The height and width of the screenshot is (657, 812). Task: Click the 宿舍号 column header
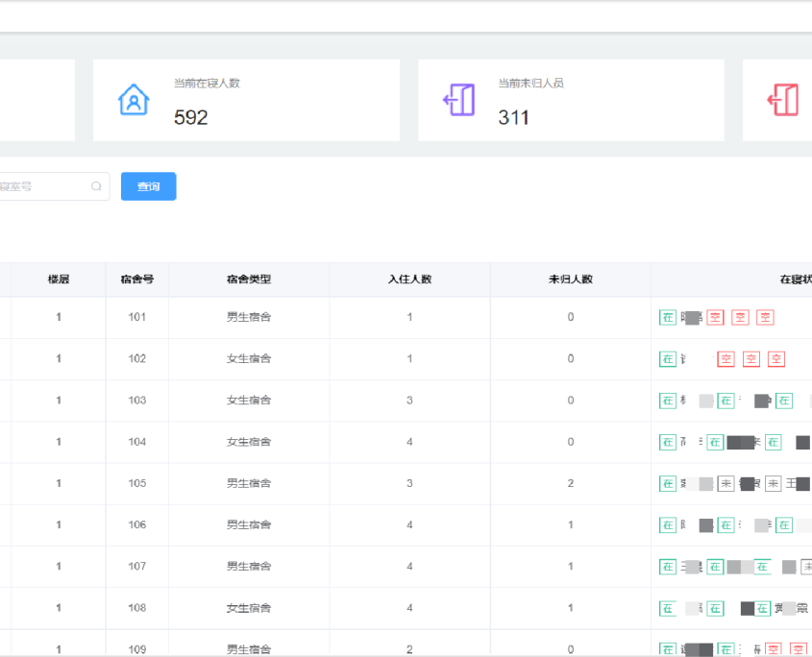tap(137, 280)
